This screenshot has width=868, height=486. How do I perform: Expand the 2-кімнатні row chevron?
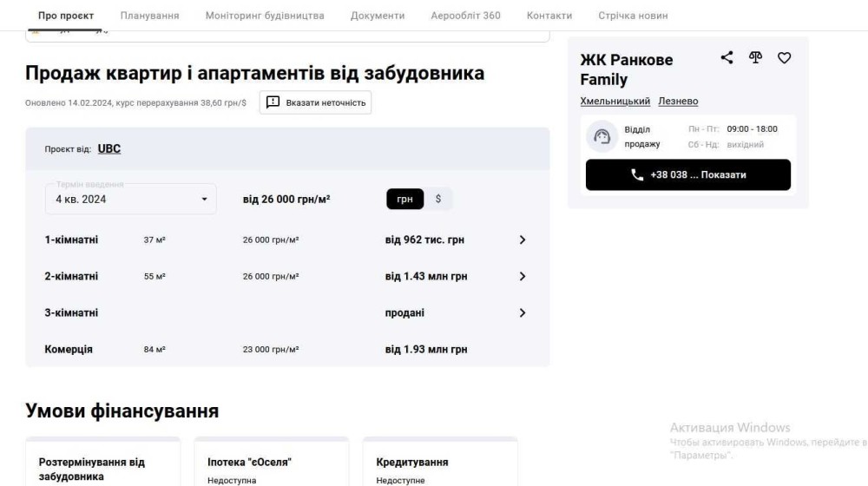coord(523,276)
